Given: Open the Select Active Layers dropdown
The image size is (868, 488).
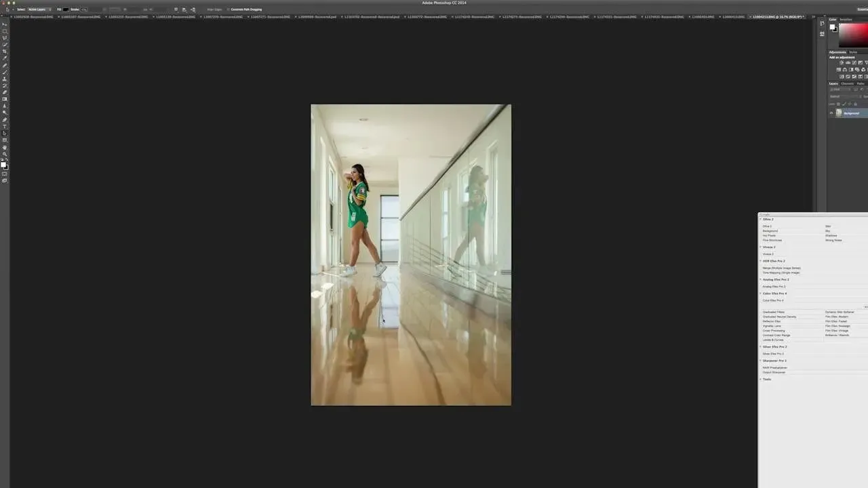Looking at the screenshot, I should (39, 9).
